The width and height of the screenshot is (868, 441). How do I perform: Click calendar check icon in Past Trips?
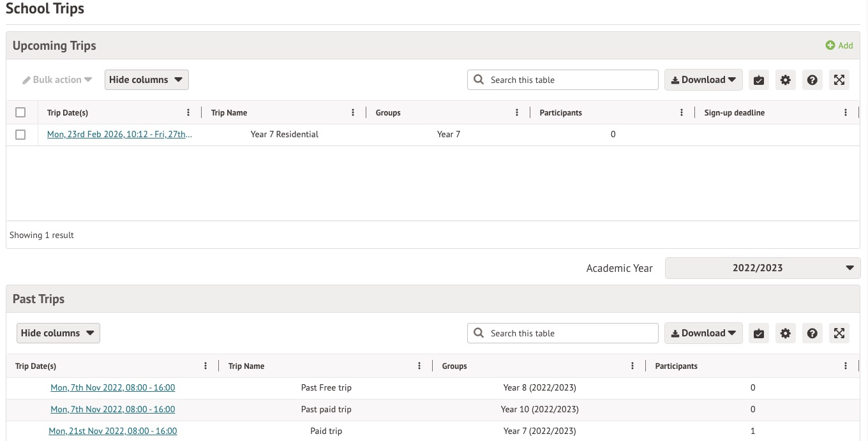[758, 333]
